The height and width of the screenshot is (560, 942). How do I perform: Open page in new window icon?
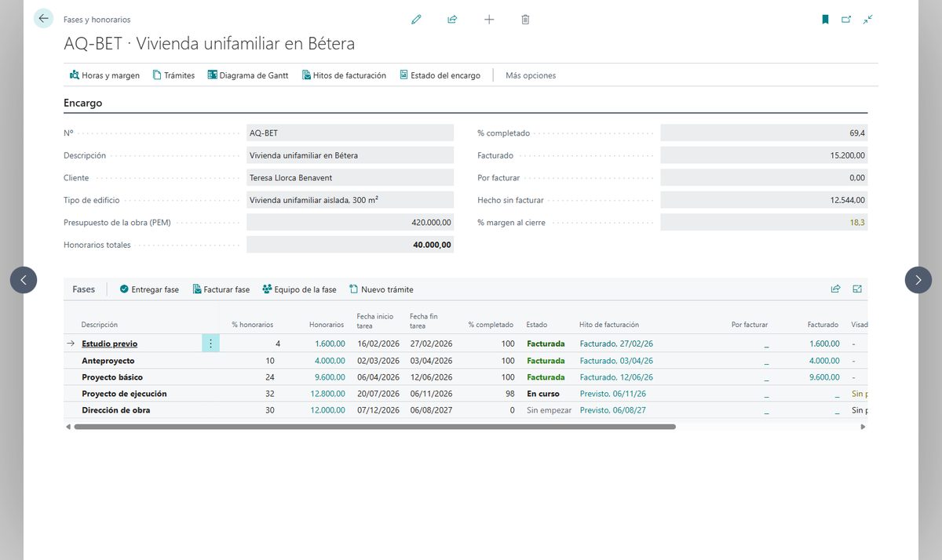point(846,20)
